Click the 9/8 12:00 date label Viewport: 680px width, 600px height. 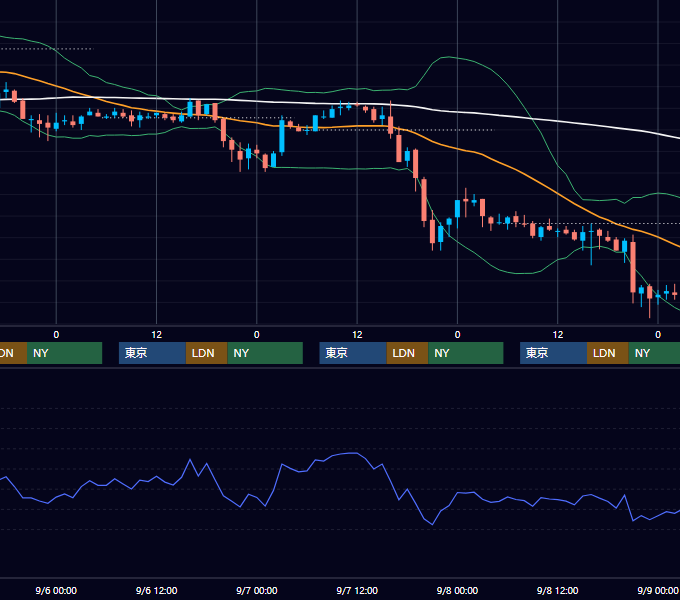[558, 590]
